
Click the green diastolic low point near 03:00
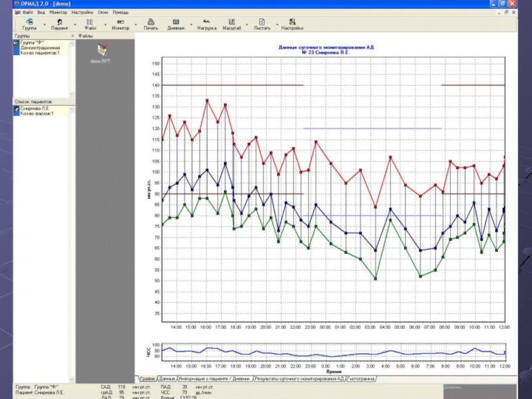pyautogui.click(x=375, y=279)
